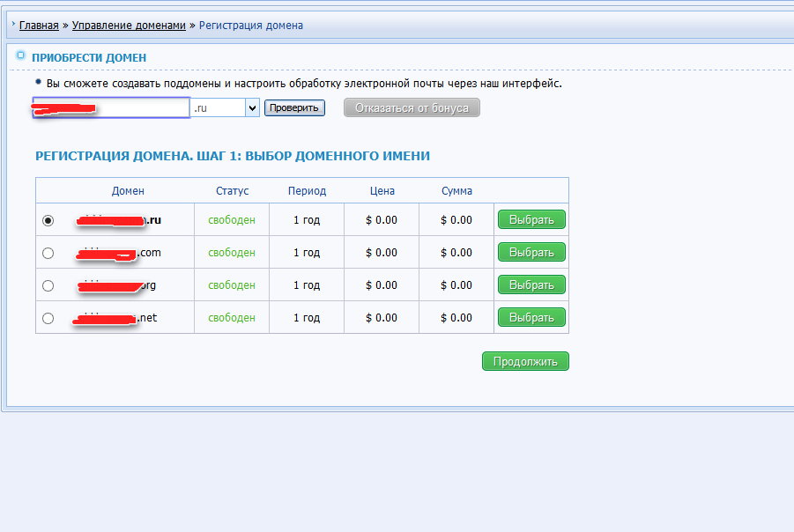Screen dimensions: 794x532
Task: Click the breadcrumb arrow icon before Главная
Action: [13, 25]
